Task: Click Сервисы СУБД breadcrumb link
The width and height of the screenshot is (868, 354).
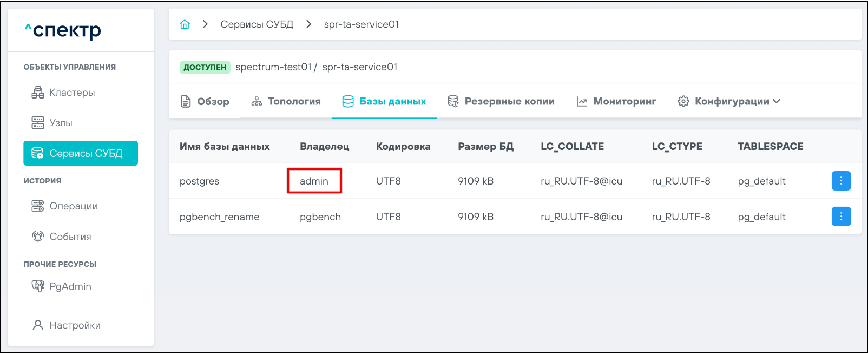Action: click(x=257, y=24)
